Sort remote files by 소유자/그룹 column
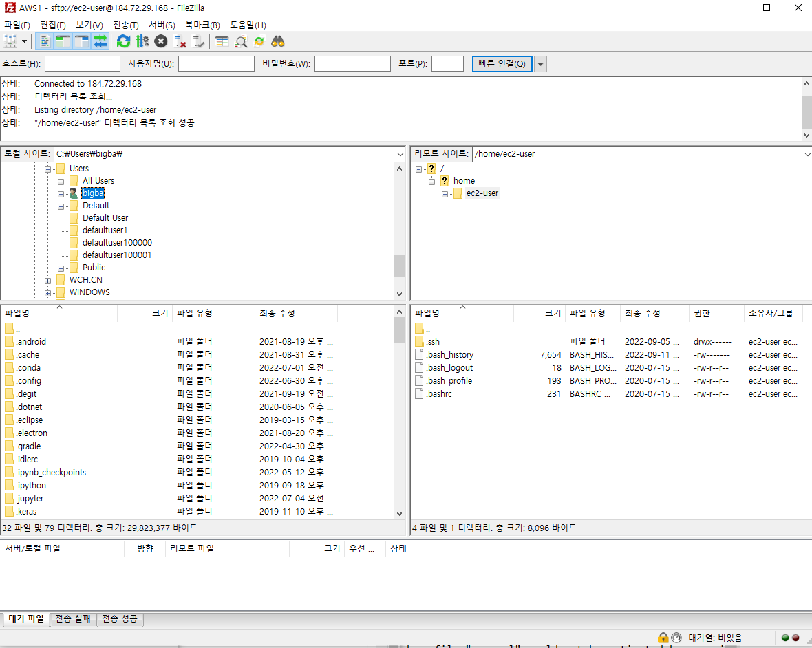812x648 pixels. (x=772, y=313)
